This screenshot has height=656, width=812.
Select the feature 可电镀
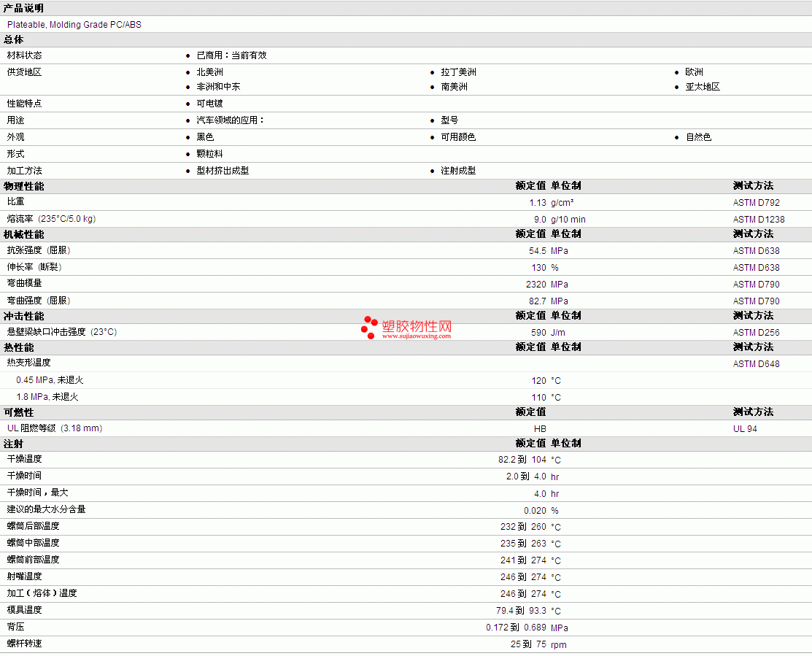209,104
